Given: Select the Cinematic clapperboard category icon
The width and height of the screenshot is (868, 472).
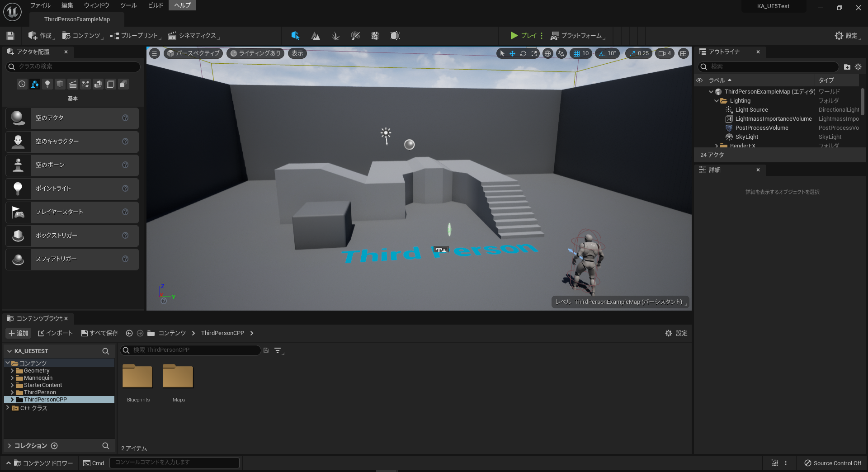Looking at the screenshot, I should coord(72,84).
